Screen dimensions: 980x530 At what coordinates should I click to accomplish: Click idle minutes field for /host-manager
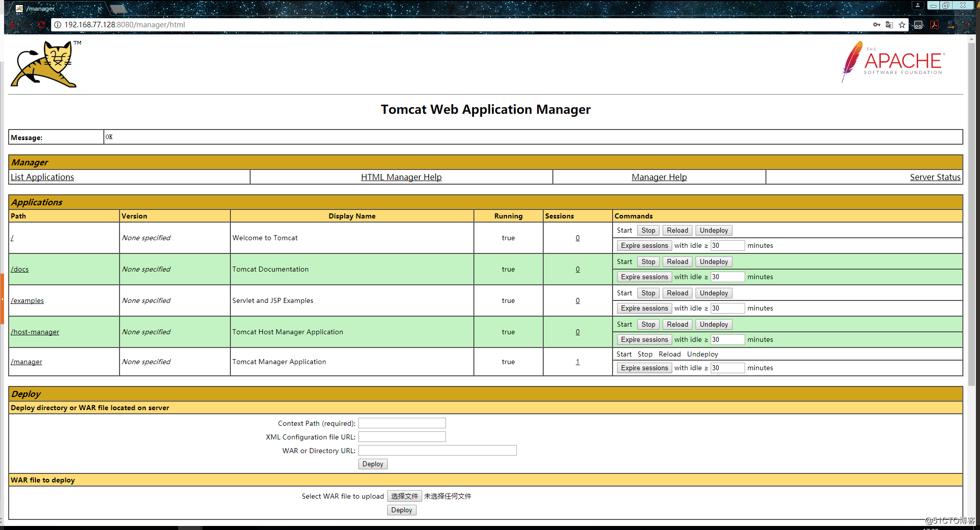click(727, 339)
